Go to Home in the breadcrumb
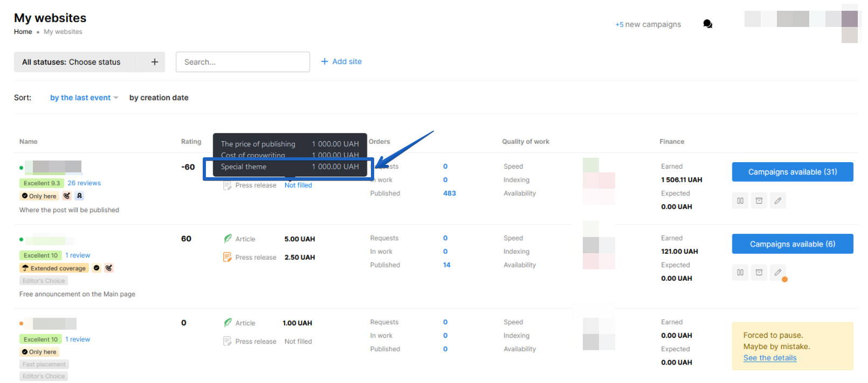 click(23, 32)
